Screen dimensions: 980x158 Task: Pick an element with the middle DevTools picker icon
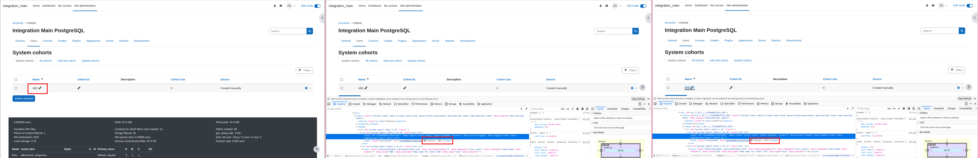(329, 104)
